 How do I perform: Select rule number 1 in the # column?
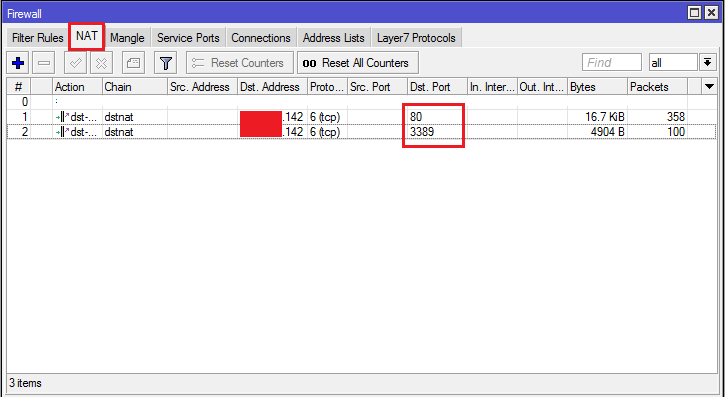pos(25,117)
